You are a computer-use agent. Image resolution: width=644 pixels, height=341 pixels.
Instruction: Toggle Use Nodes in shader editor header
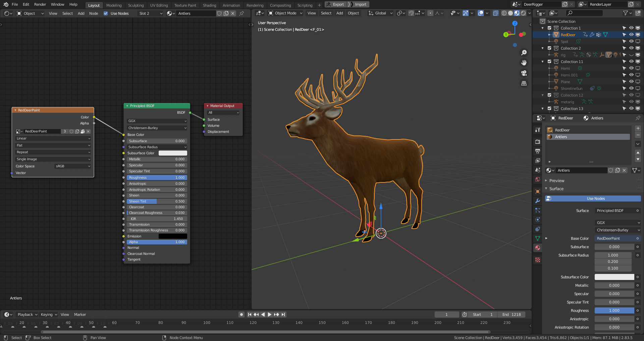tap(106, 13)
